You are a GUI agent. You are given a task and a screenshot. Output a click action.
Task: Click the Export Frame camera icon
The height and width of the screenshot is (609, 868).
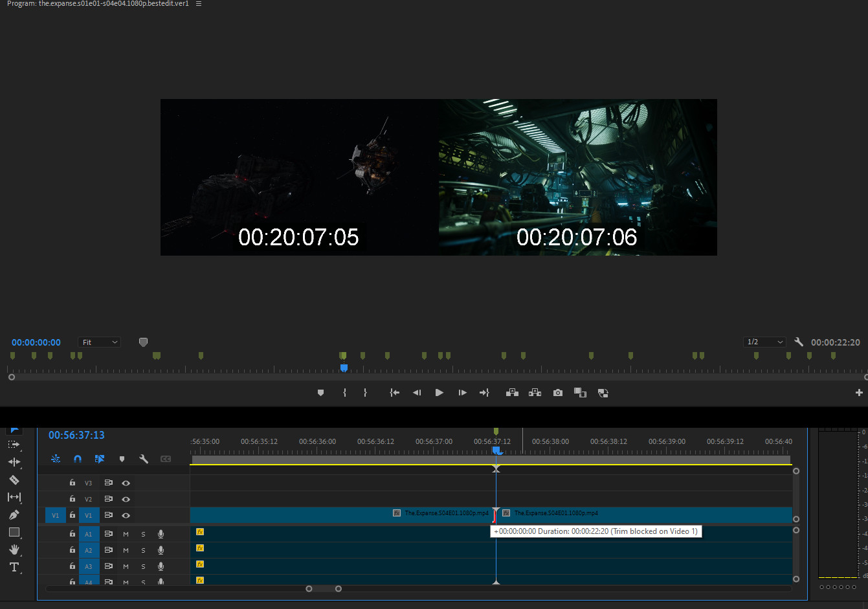point(557,393)
